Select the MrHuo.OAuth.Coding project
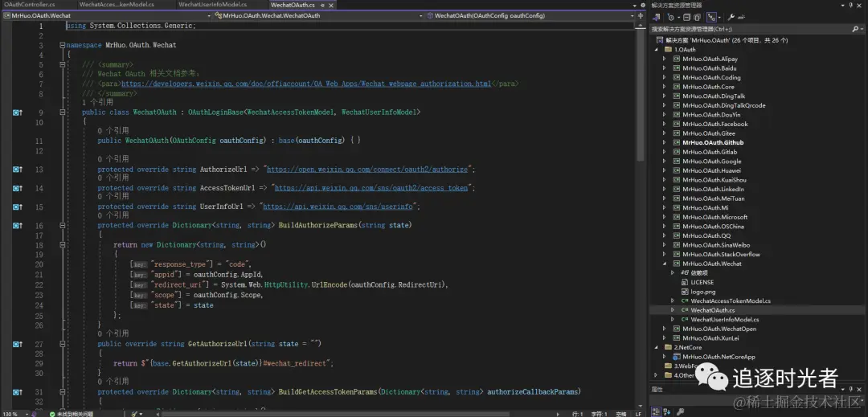 click(x=711, y=77)
